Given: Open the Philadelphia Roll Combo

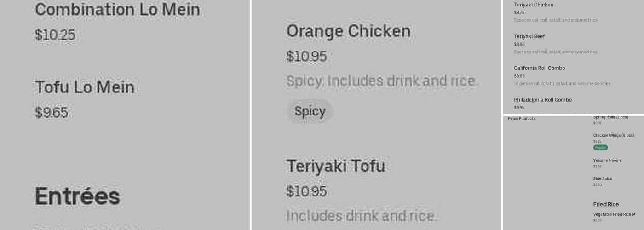Looking at the screenshot, I should 542,100.
